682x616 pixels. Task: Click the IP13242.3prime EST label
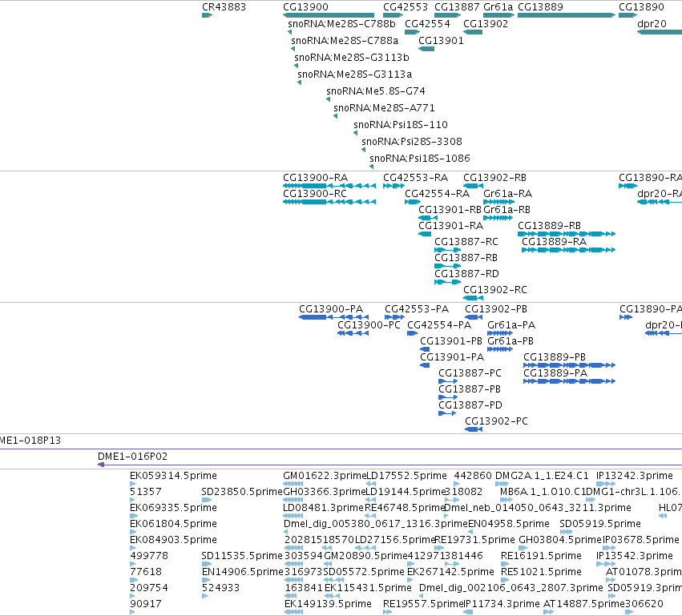pyautogui.click(x=634, y=476)
